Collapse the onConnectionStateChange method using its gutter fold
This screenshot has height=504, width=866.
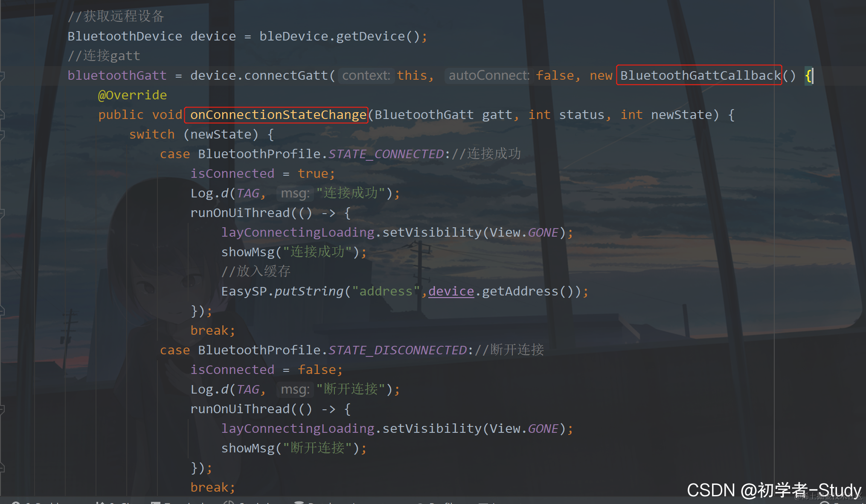(x=2, y=115)
